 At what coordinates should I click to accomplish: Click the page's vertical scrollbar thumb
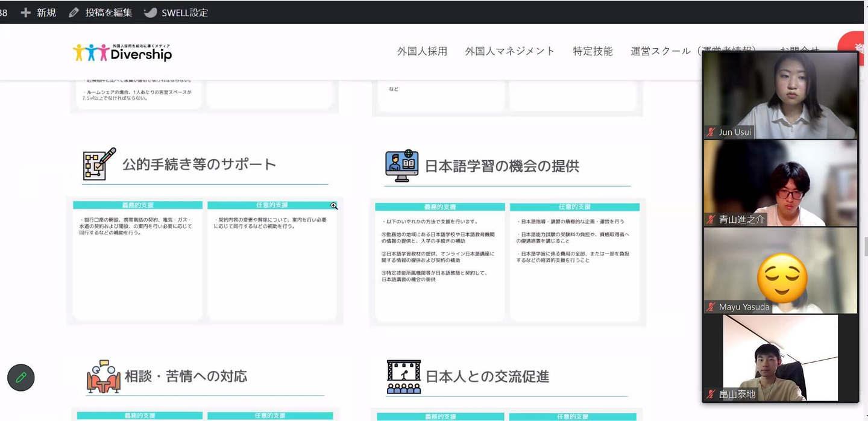pos(866,246)
